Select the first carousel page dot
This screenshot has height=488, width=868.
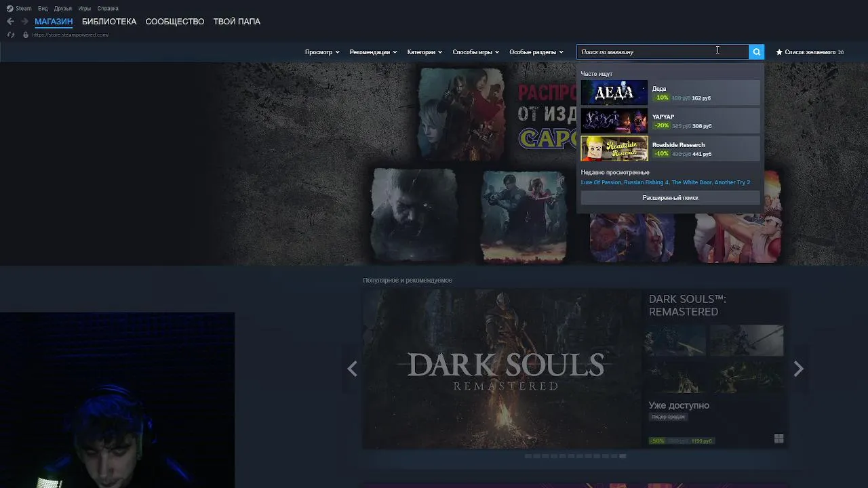(528, 456)
